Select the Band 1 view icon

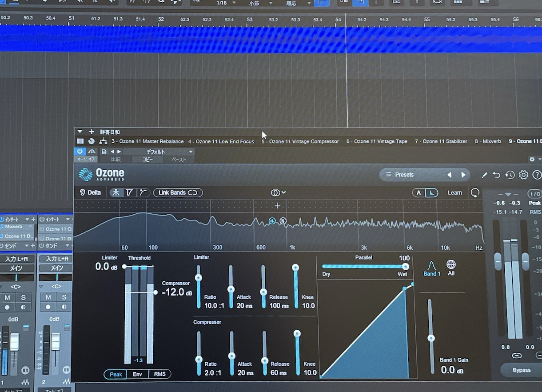point(432,268)
